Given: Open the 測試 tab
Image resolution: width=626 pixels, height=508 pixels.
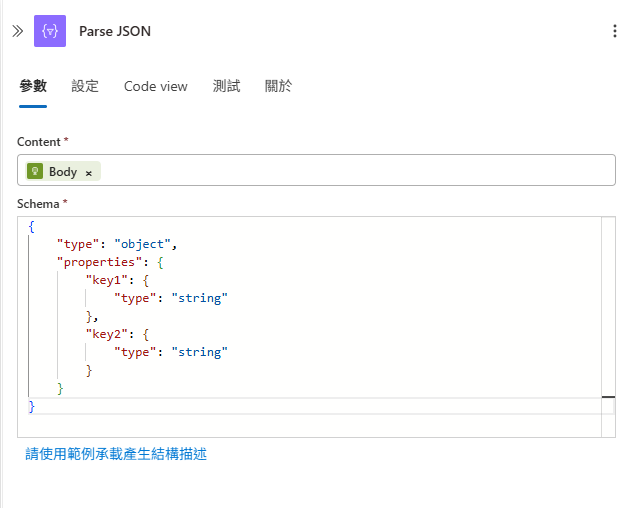Looking at the screenshot, I should pyautogui.click(x=226, y=86).
